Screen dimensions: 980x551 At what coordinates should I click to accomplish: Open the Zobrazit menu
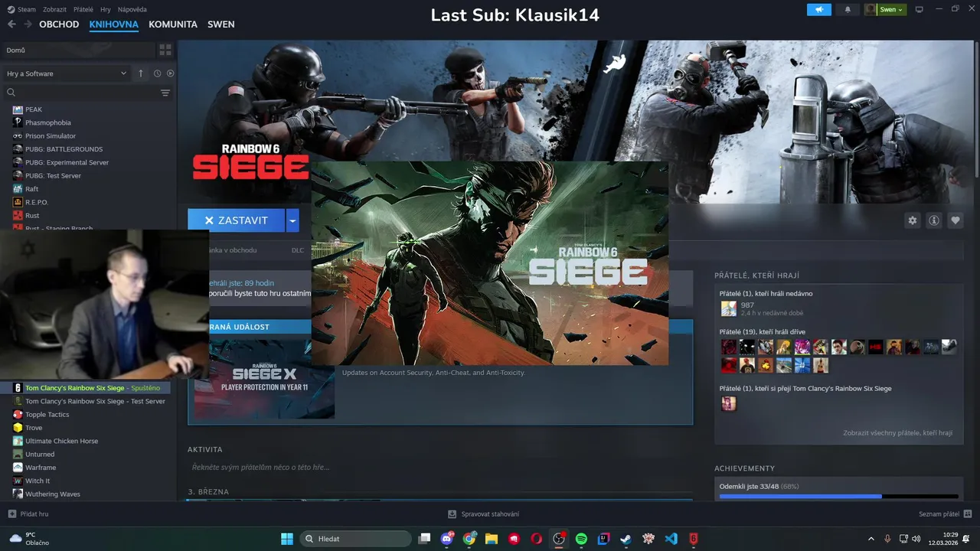coord(54,9)
